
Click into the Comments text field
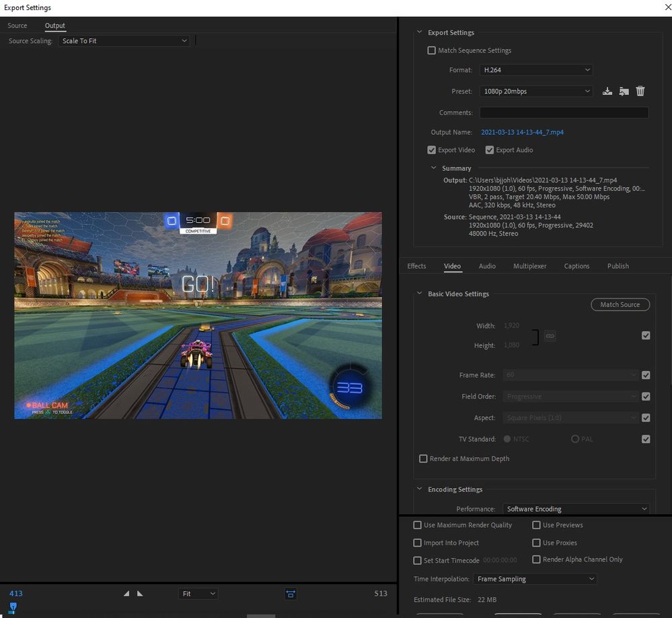[564, 113]
